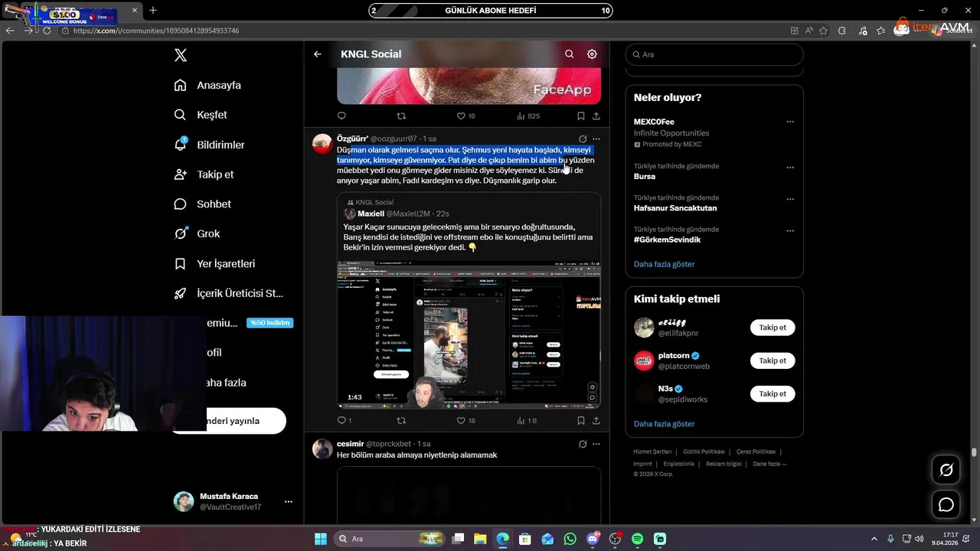This screenshot has height=551, width=980.
Task: Open the Bursa trending topic
Action: coord(645,176)
